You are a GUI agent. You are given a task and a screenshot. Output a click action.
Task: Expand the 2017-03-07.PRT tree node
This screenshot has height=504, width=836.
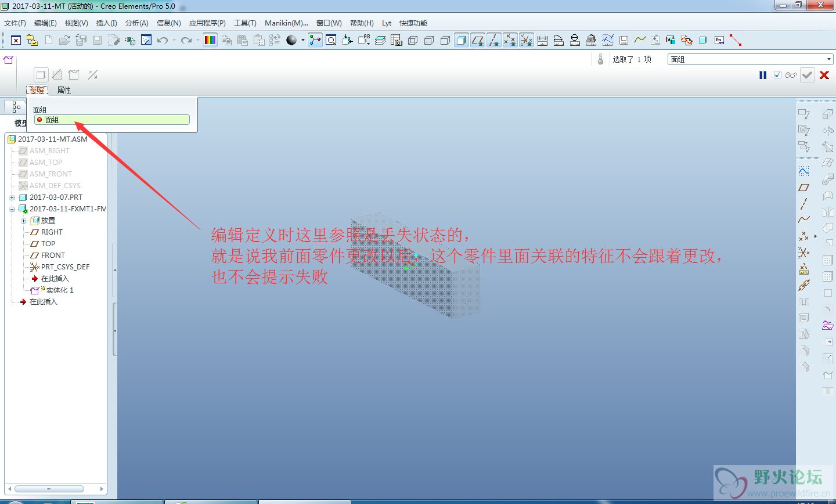(x=12, y=197)
